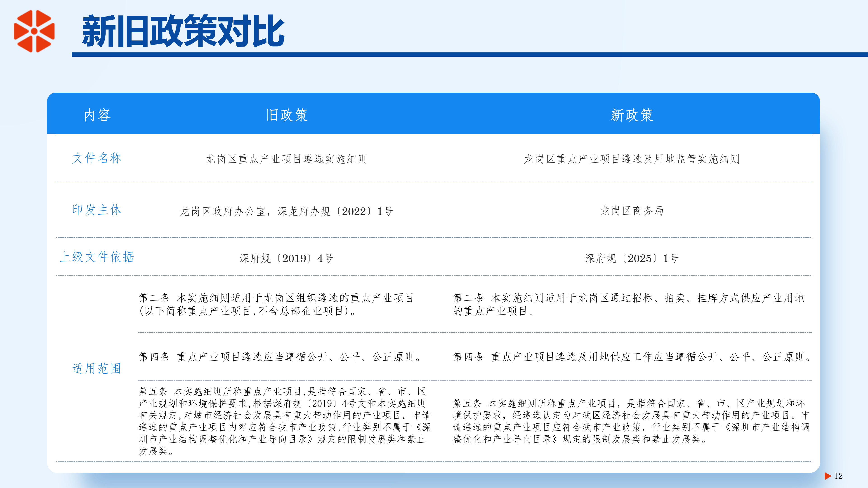Viewport: 868px width, 488px height.
Task: Click old policy 第四条 重点产业项目遴选应当遵循 text
Action: pos(280,357)
